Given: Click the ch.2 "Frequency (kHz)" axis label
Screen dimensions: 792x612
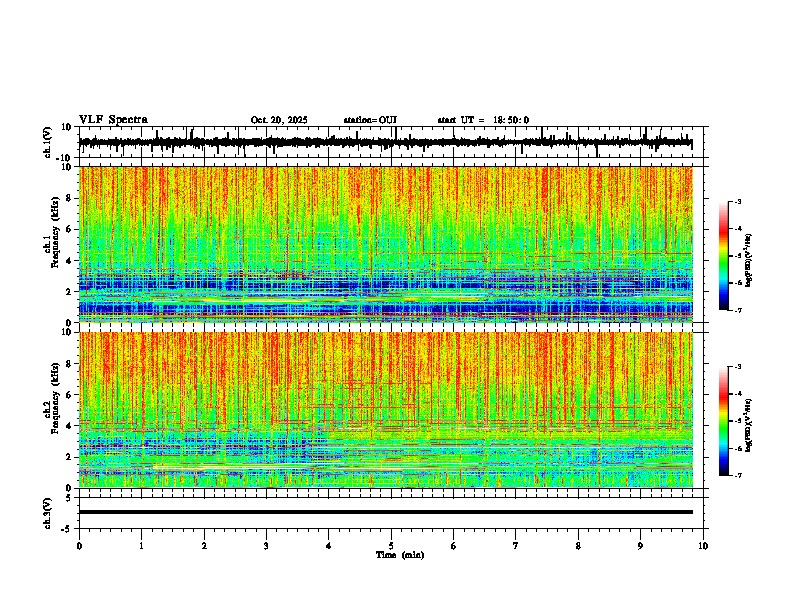Looking at the screenshot, I should pos(56,398).
